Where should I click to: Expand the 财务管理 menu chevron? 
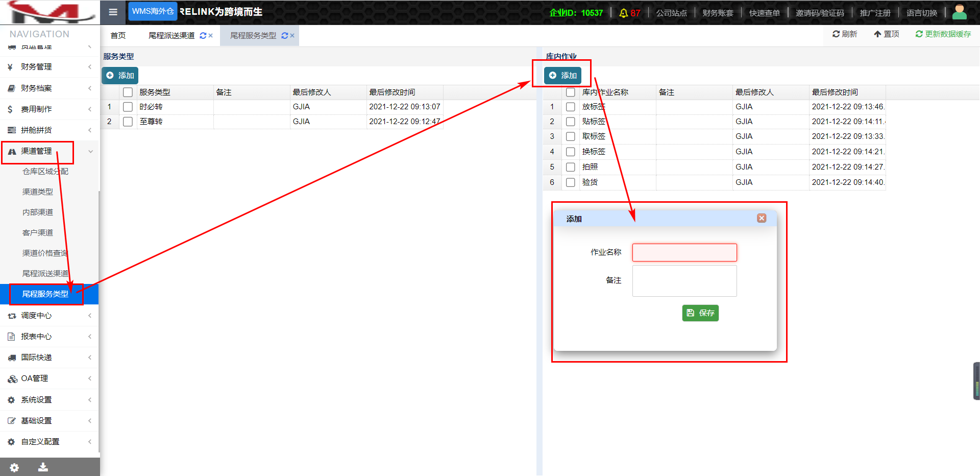[x=90, y=67]
